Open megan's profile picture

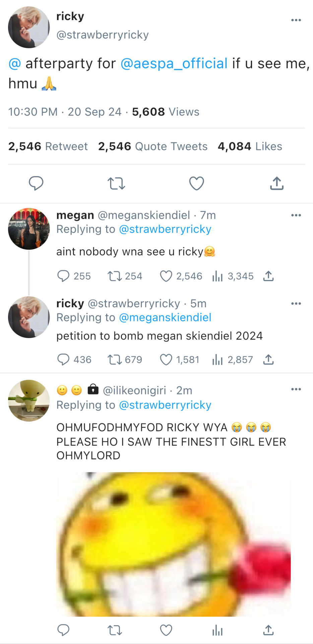coord(29,229)
